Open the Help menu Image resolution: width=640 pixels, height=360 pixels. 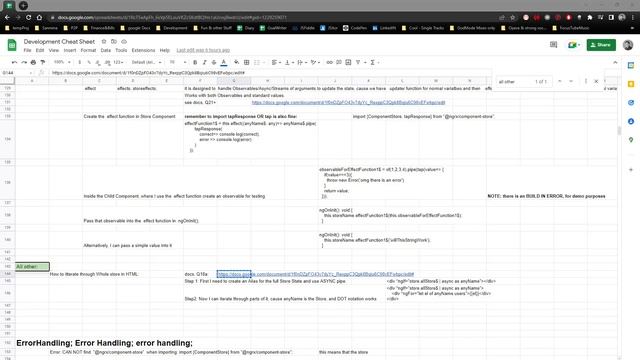point(164,50)
